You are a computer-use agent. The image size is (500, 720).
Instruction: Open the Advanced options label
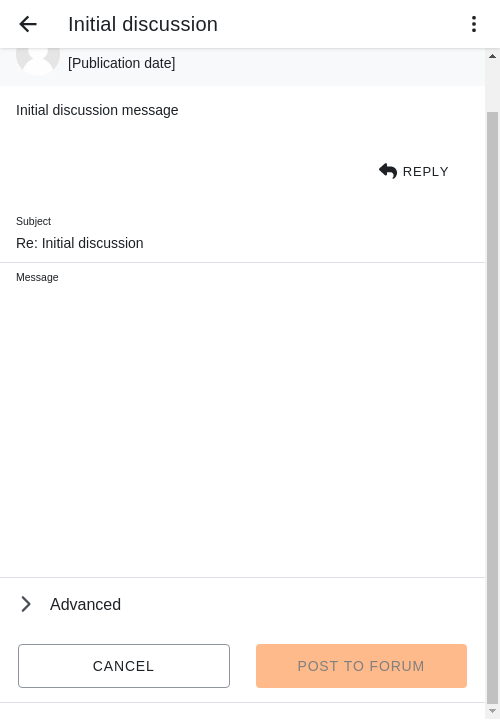(x=85, y=604)
